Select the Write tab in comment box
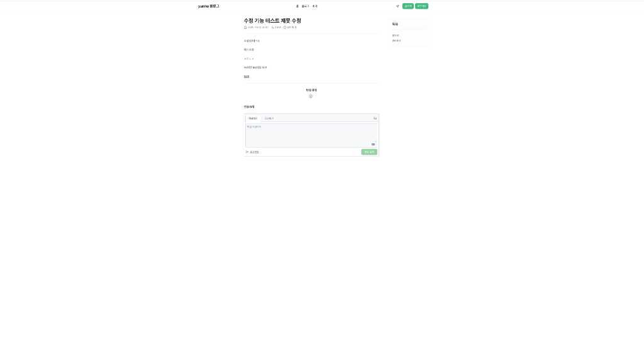 click(253, 118)
